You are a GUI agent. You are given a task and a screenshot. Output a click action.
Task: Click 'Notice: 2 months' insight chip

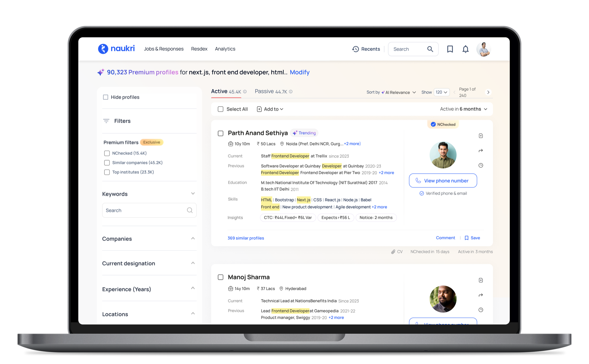point(376,217)
